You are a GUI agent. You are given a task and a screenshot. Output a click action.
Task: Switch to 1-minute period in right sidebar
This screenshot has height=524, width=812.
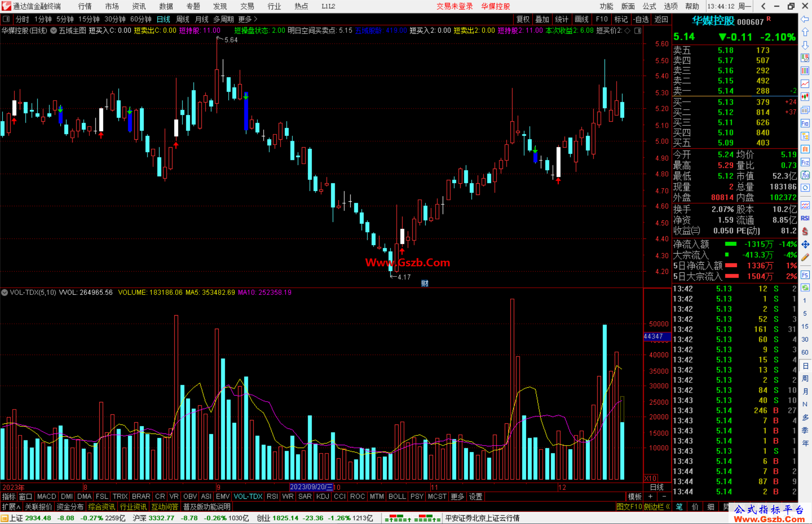(804, 301)
